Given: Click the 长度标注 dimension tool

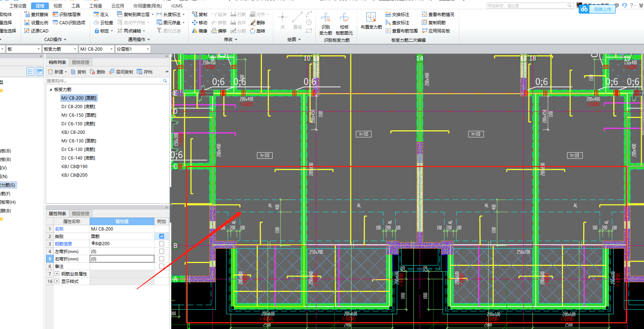Looking at the screenshot, I should point(171,14).
